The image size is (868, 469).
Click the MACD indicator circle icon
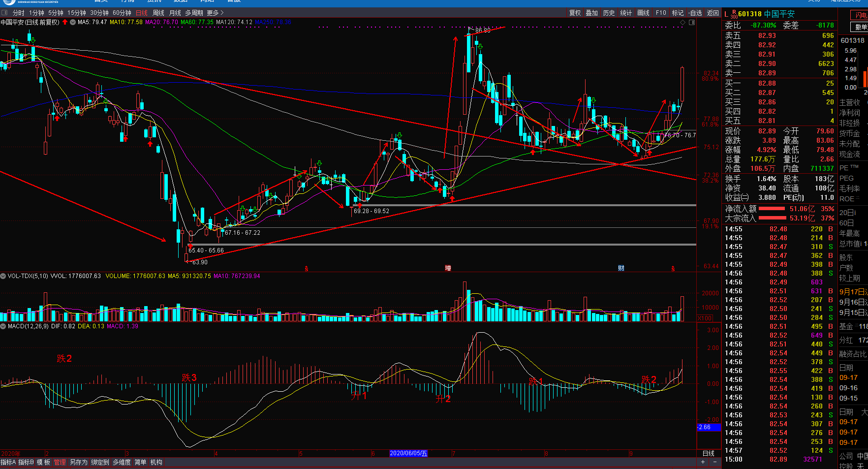(3, 326)
